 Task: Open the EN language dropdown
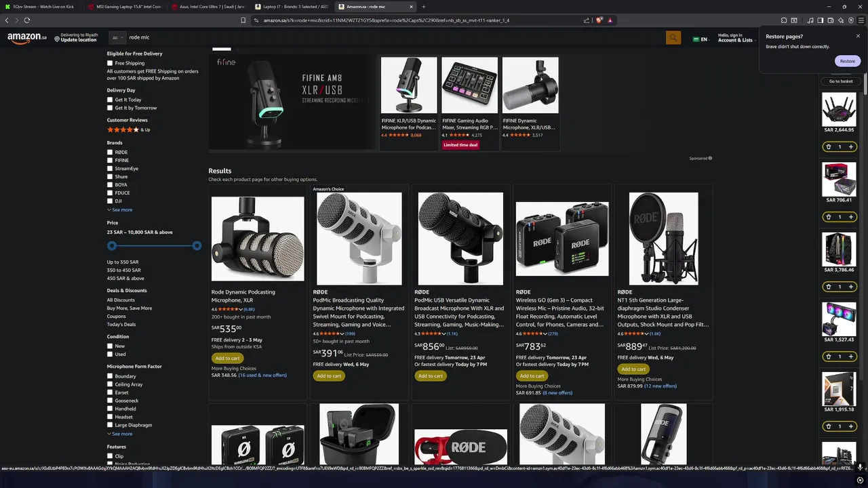point(700,39)
